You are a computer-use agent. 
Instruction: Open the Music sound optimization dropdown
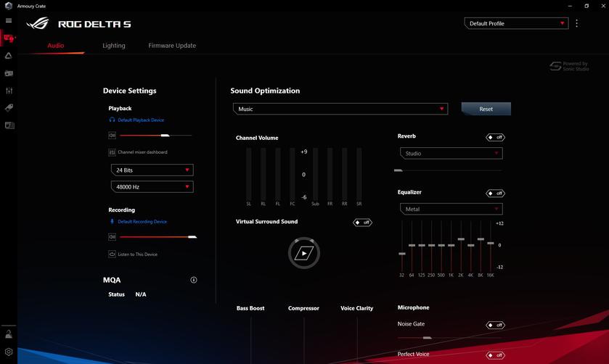340,109
